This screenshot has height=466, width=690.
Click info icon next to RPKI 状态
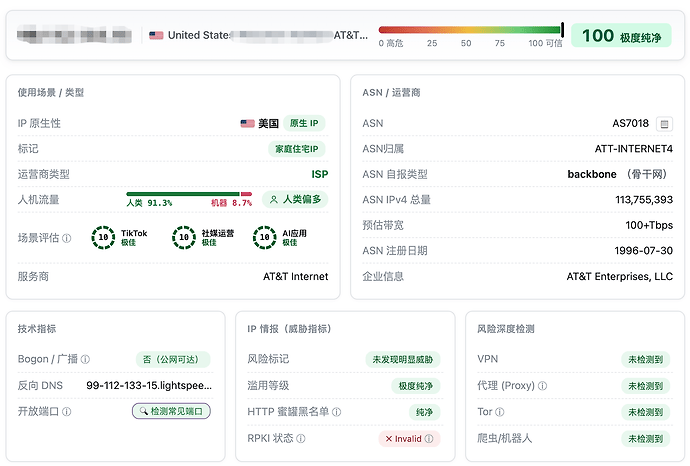pyautogui.click(x=301, y=438)
